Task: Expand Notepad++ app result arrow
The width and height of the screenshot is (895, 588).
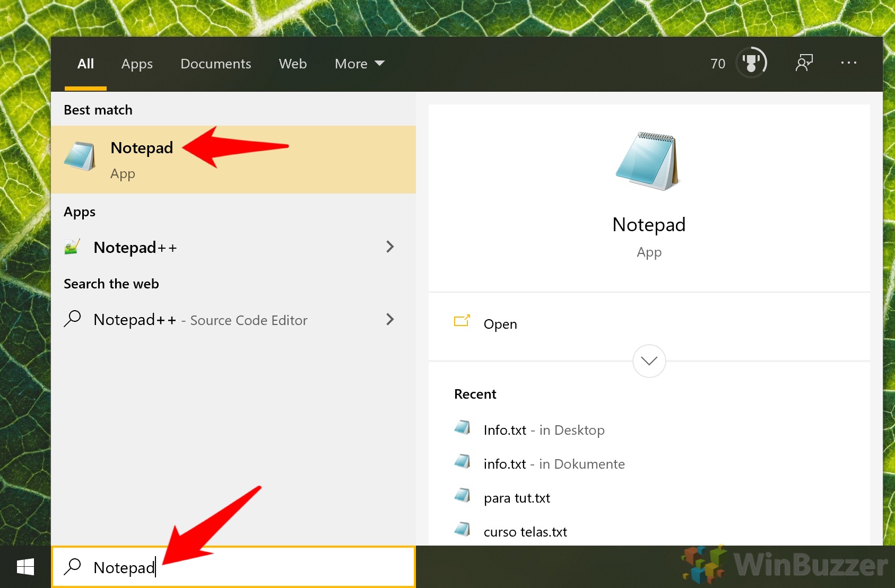Action: click(x=390, y=247)
